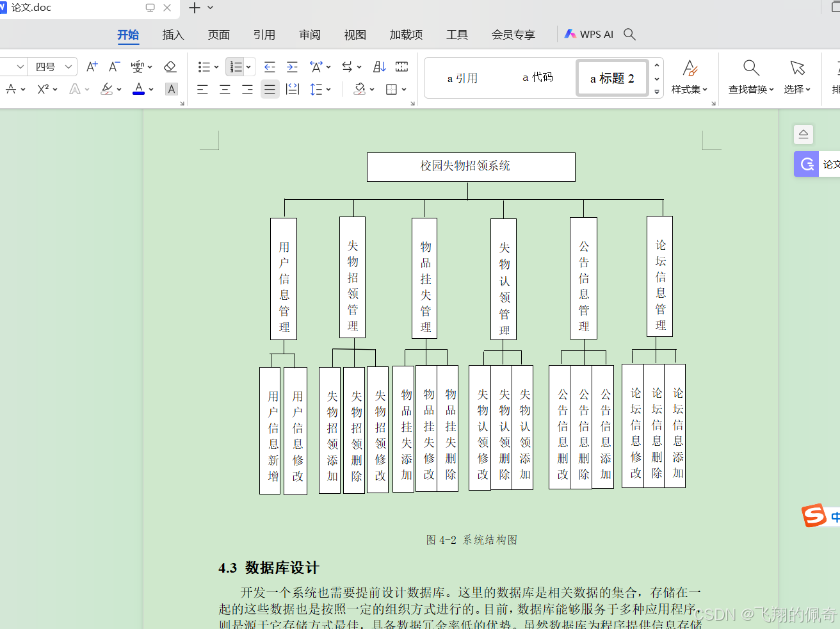Image resolution: width=840 pixels, height=629 pixels.
Task: Open the 视图 ribbon tab
Action: pyautogui.click(x=354, y=35)
